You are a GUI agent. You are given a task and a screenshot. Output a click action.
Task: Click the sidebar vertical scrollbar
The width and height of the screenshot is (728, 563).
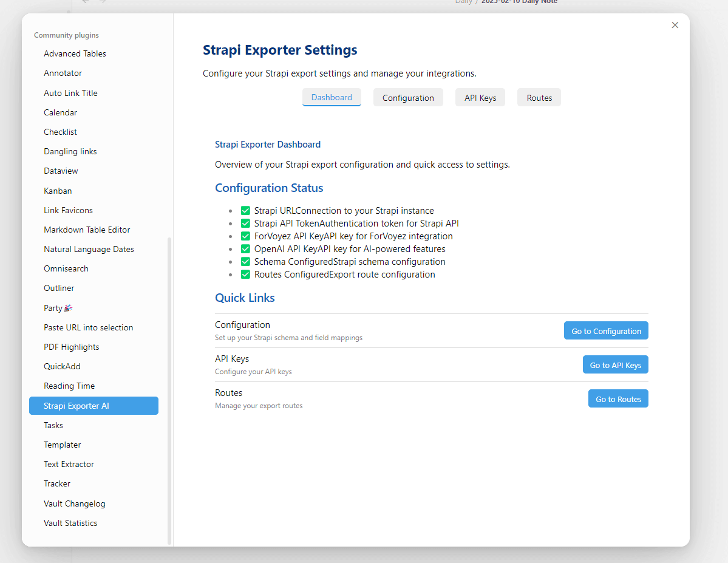(169, 389)
